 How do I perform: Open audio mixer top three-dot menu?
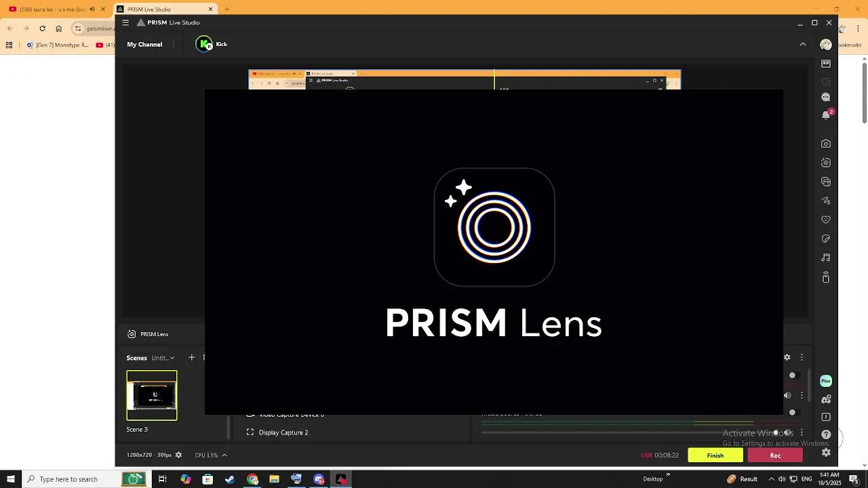pyautogui.click(x=802, y=357)
